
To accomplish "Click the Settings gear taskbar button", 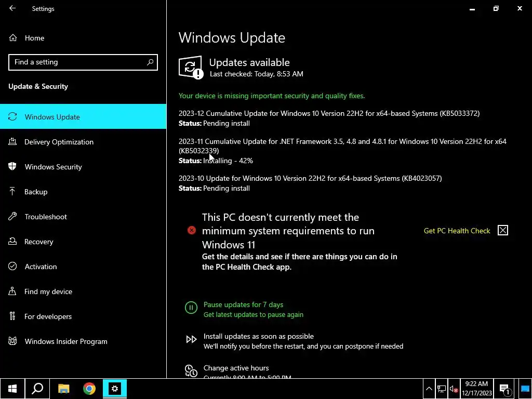I will 115,389.
